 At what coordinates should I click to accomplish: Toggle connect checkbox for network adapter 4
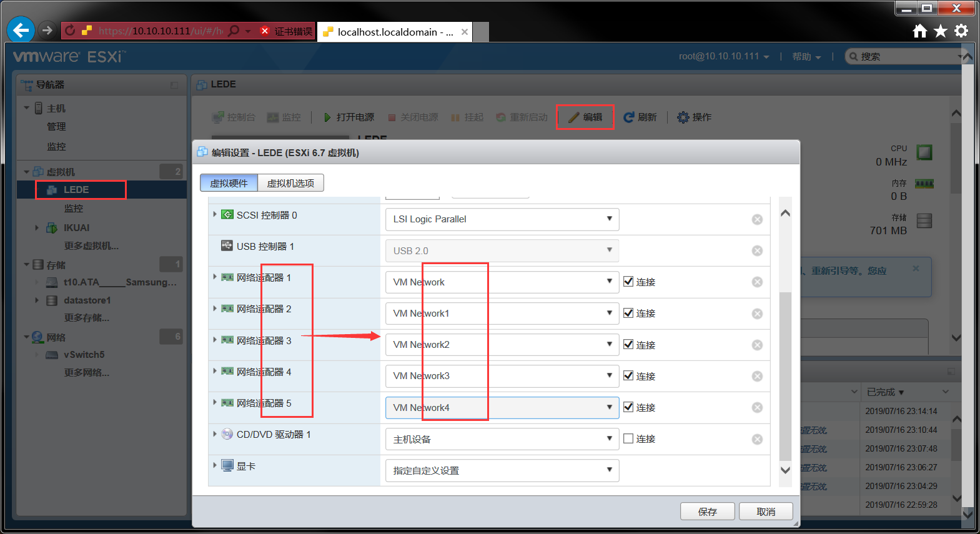pos(628,375)
